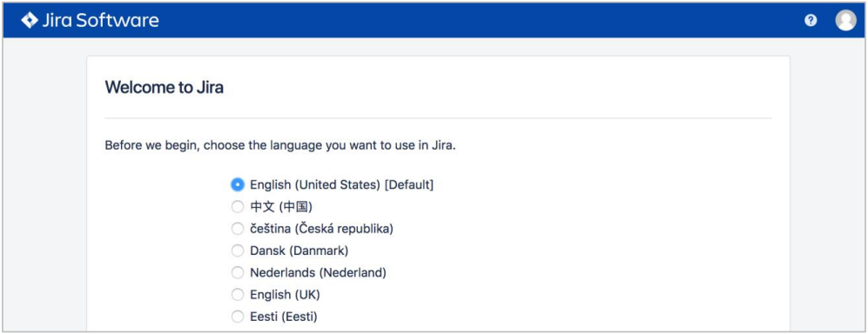The image size is (868, 334).
Task: Click the "Nederlands (Nederland)" label text
Action: pos(318,272)
